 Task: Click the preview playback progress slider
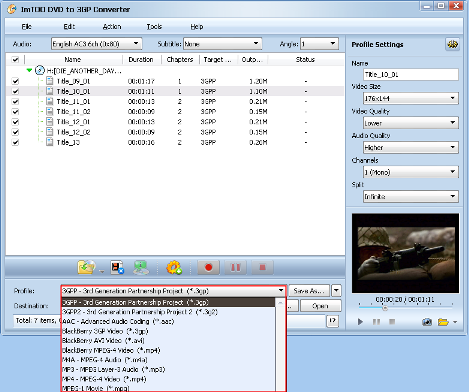coord(405,308)
